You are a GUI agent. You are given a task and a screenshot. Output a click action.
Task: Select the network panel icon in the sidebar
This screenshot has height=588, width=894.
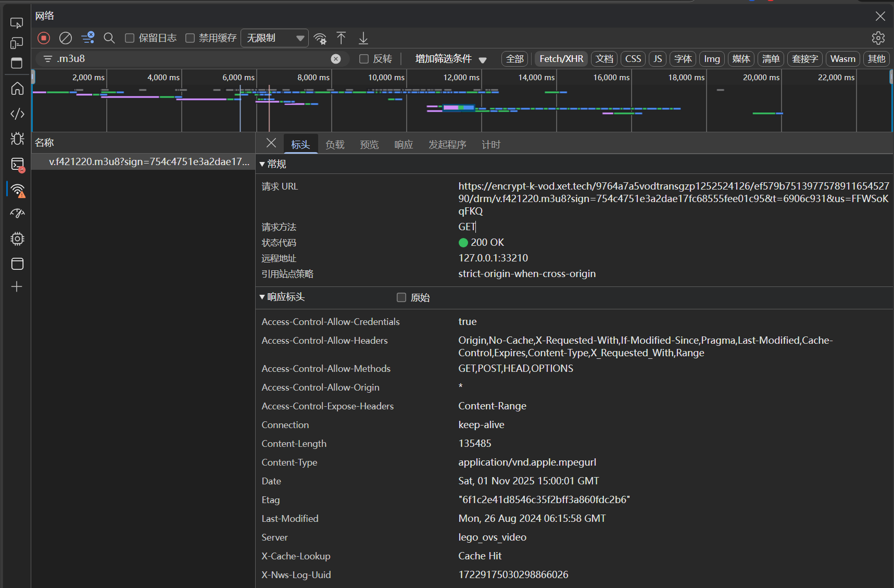[x=17, y=190]
